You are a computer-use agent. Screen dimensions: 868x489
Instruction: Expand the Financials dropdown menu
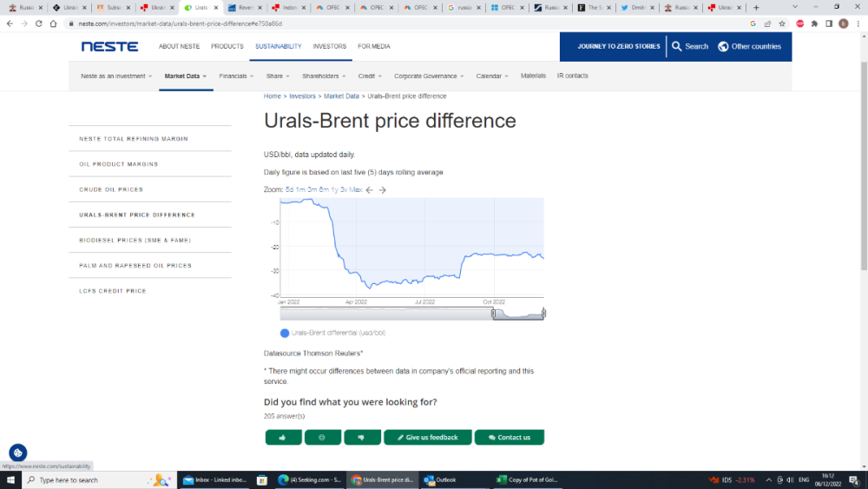point(237,76)
